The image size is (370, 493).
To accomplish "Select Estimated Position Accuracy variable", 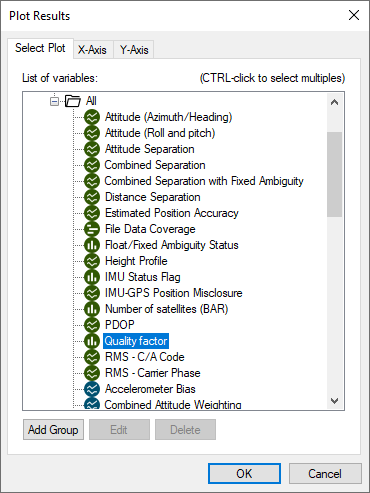I will pyautogui.click(x=172, y=213).
